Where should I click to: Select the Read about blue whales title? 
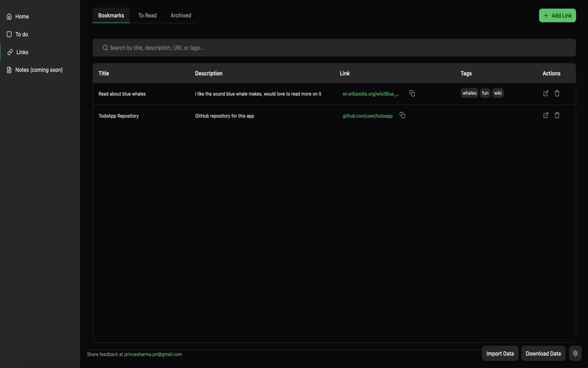click(122, 94)
